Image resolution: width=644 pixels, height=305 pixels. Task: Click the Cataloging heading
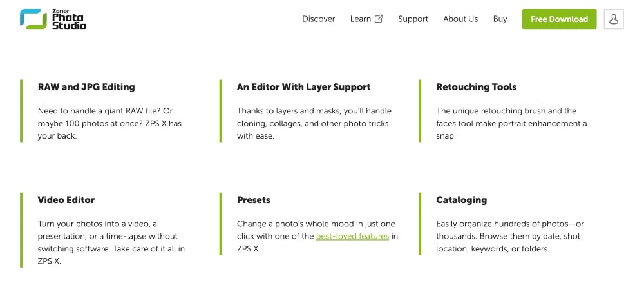[x=462, y=200]
